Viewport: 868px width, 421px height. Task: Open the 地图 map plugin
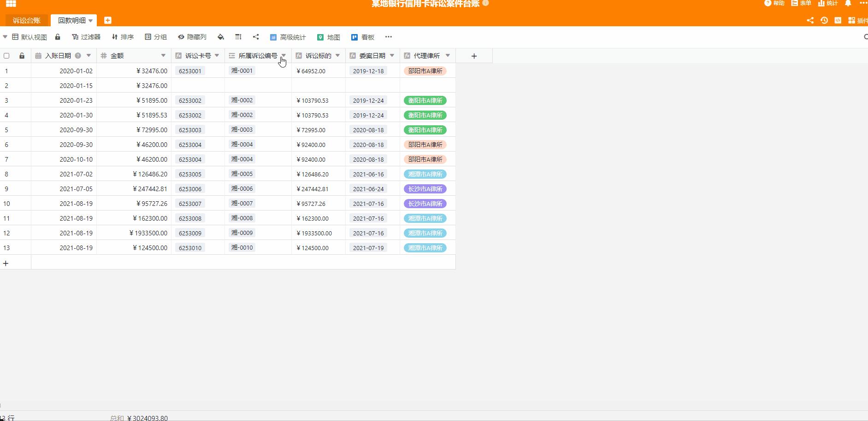[x=329, y=37]
